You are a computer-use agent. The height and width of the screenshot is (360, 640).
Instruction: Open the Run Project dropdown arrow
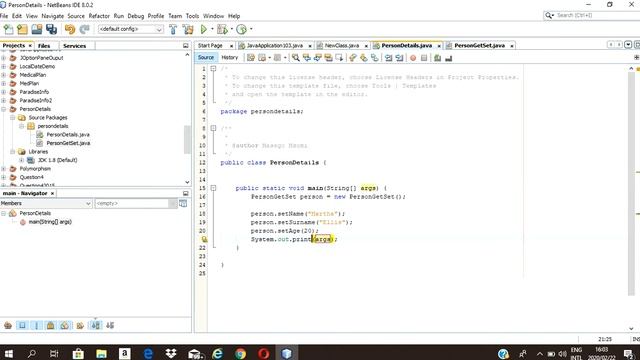click(211, 29)
